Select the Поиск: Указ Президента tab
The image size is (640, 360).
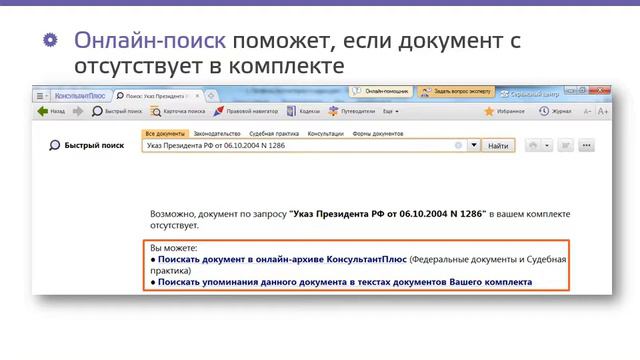(x=154, y=96)
